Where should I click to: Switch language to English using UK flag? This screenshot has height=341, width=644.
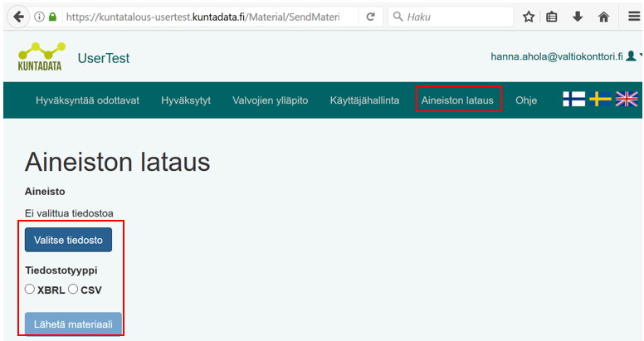pos(626,100)
